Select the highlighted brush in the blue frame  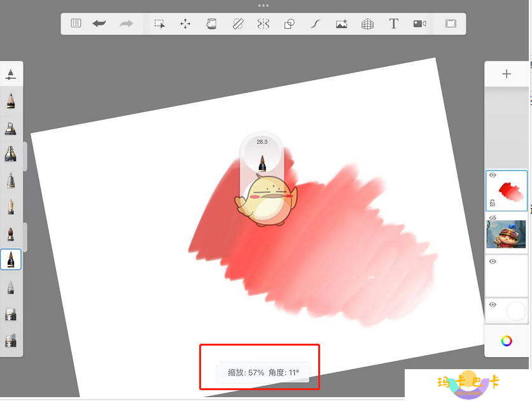[11, 260]
